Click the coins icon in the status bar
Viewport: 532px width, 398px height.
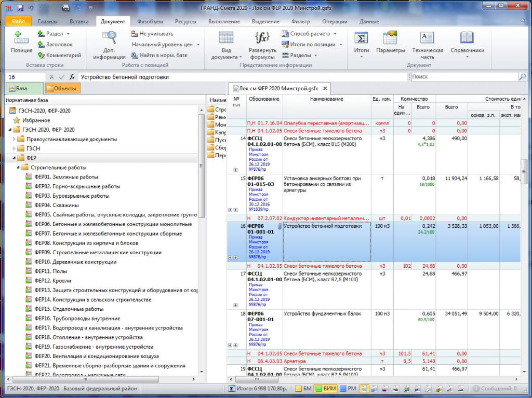click(439, 389)
